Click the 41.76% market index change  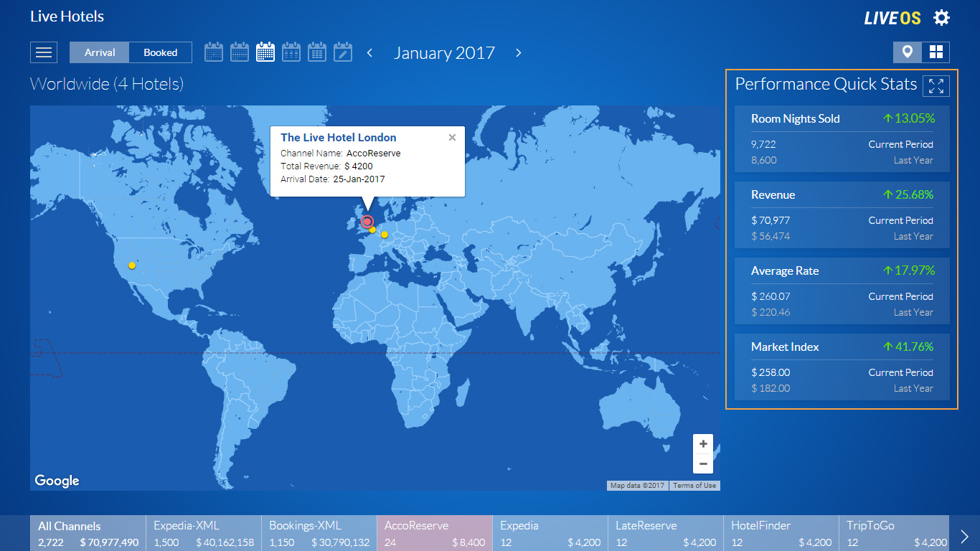coord(909,347)
